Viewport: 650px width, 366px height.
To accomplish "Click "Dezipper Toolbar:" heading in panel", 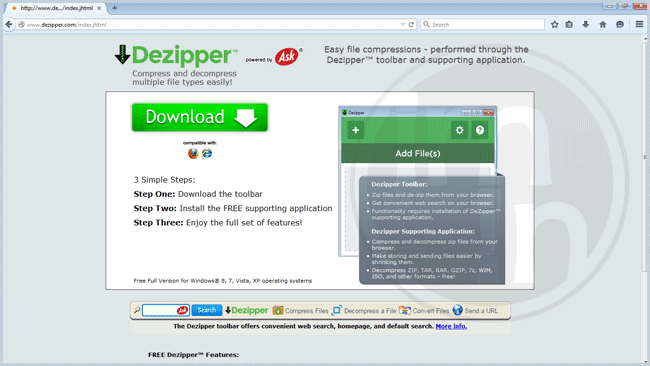I will click(x=399, y=184).
